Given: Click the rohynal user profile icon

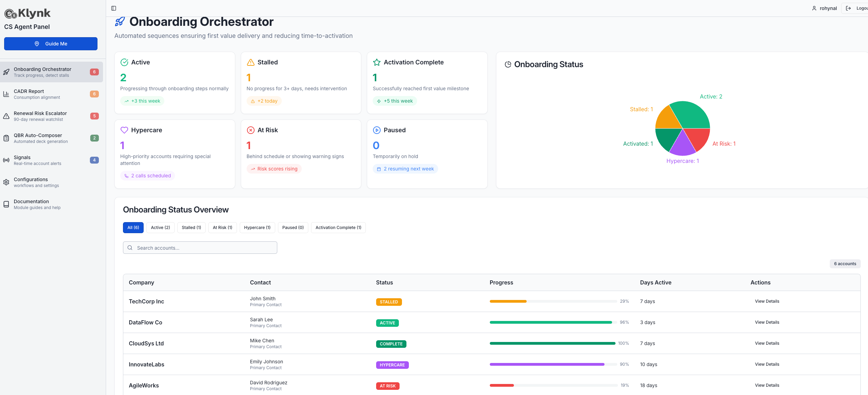Looking at the screenshot, I should [x=814, y=8].
